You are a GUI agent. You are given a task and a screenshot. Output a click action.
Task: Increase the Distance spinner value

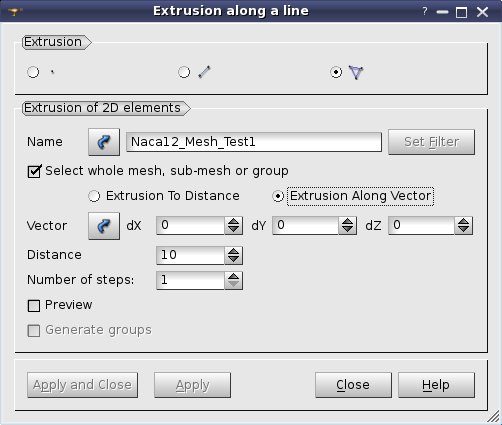tap(233, 251)
